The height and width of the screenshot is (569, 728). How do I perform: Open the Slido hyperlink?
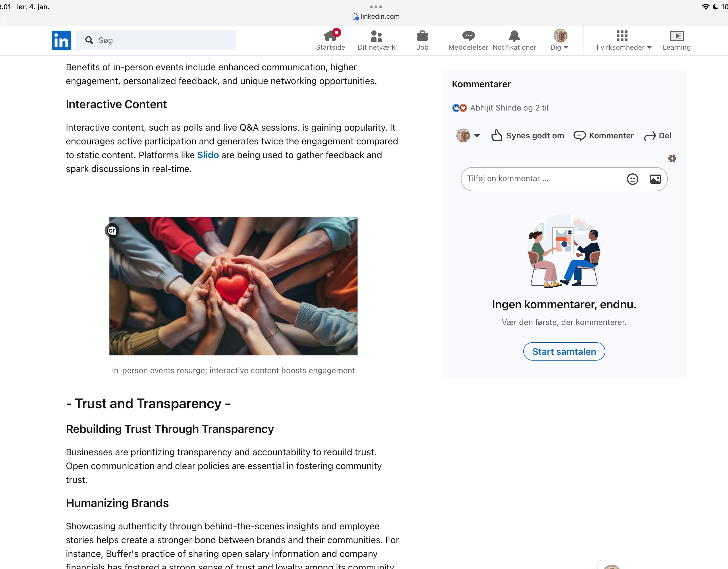[x=208, y=155]
